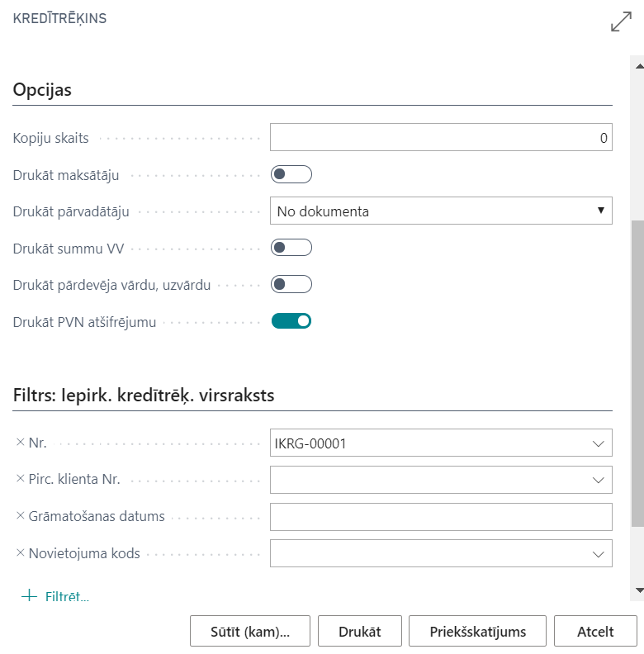Enable Drukāt summu VV switch
Viewport: 644px width, 654px height.
[291, 248]
